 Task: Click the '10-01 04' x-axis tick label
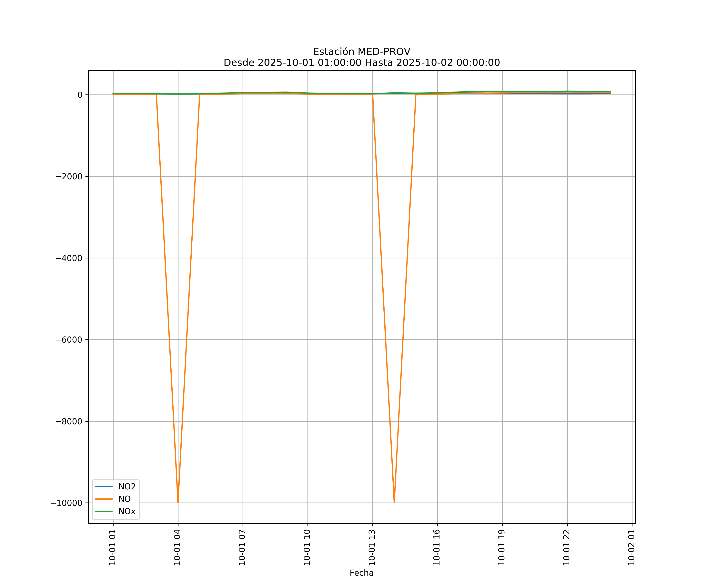[x=177, y=547]
